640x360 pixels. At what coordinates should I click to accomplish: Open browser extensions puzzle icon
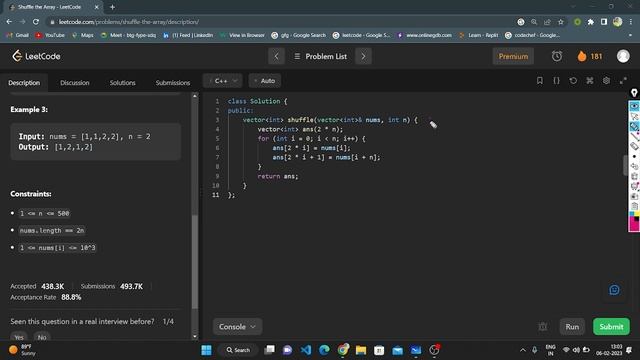[591, 22]
